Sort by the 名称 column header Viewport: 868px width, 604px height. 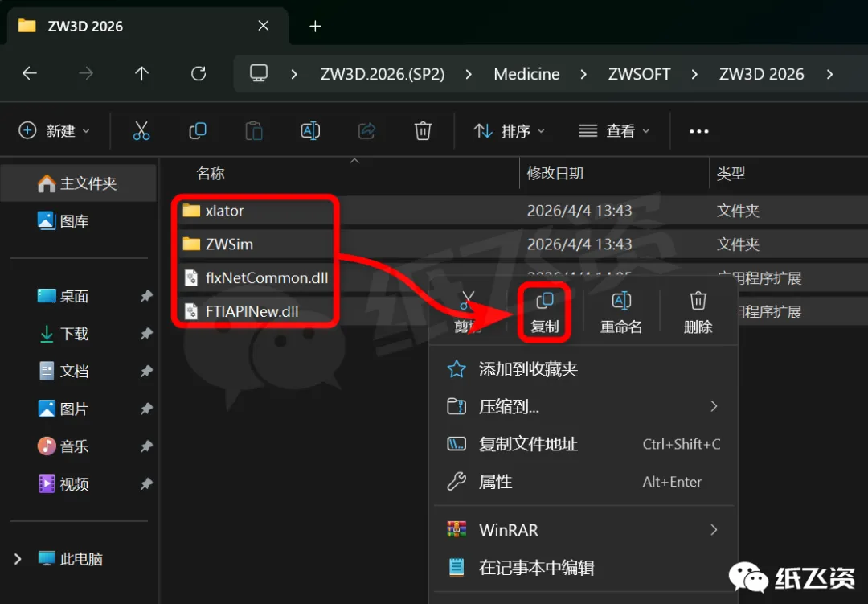pos(211,174)
